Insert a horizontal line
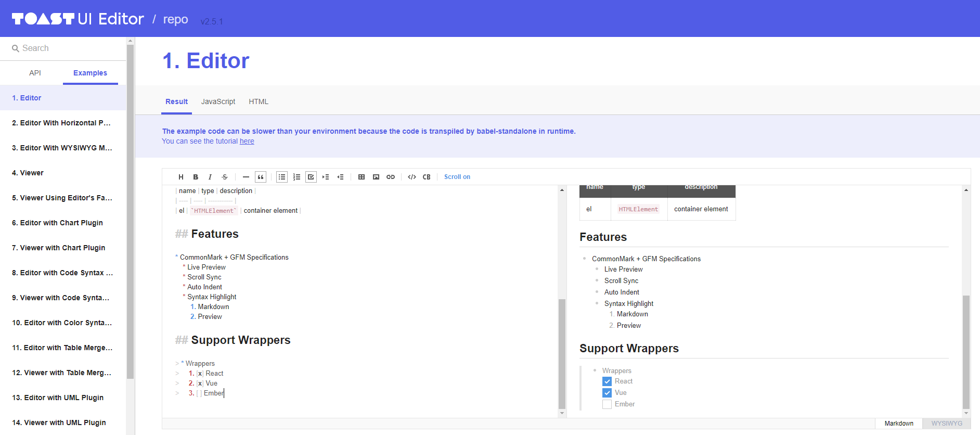Screen dimensions: 980x435 (x=246, y=177)
